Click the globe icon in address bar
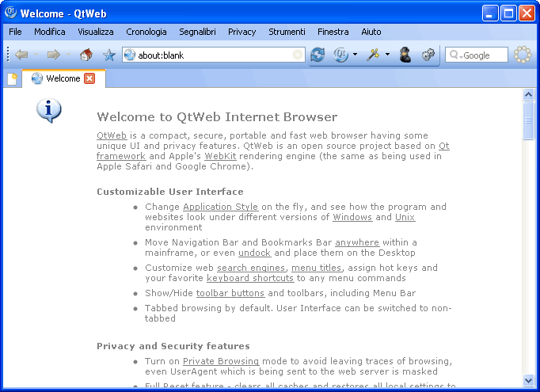Image resolution: width=540 pixels, height=392 pixels. click(x=130, y=55)
